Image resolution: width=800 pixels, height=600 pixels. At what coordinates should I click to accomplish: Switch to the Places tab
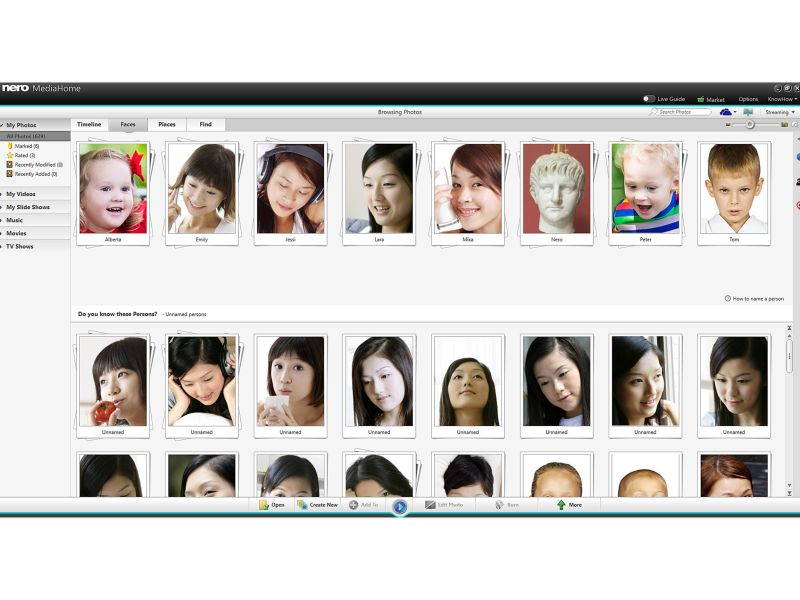pyautogui.click(x=166, y=124)
